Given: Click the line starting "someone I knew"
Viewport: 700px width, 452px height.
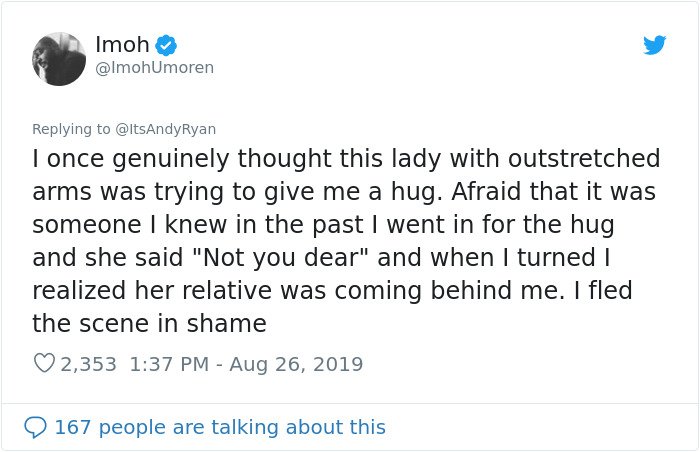Looking at the screenshot, I should pos(323,225).
